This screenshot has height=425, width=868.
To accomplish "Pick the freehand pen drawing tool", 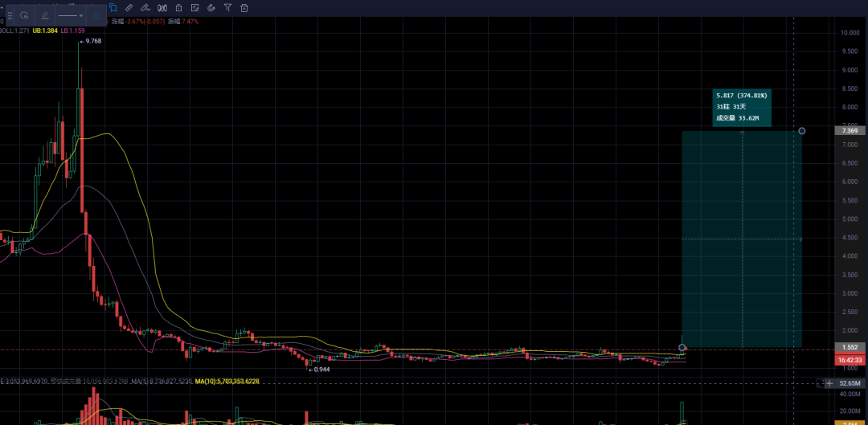I will coord(145,8).
